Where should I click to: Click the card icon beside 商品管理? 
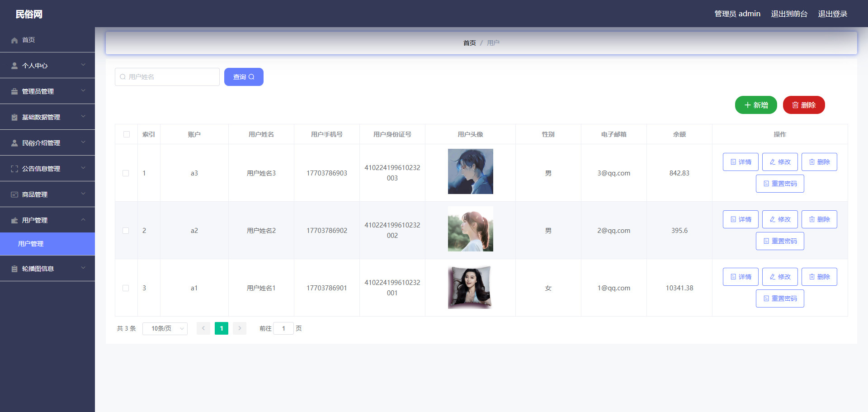pyautogui.click(x=14, y=195)
